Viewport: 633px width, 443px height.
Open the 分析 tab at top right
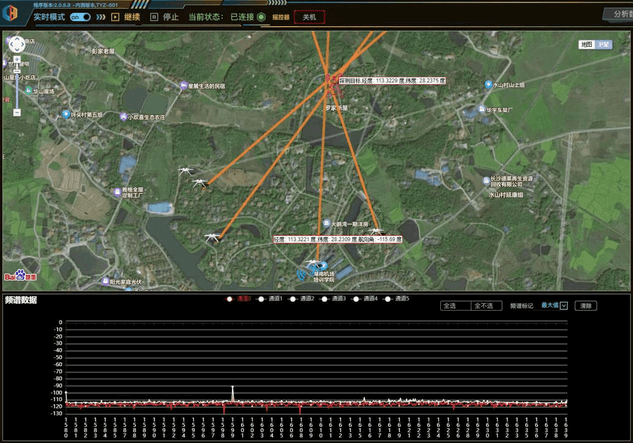pos(618,14)
